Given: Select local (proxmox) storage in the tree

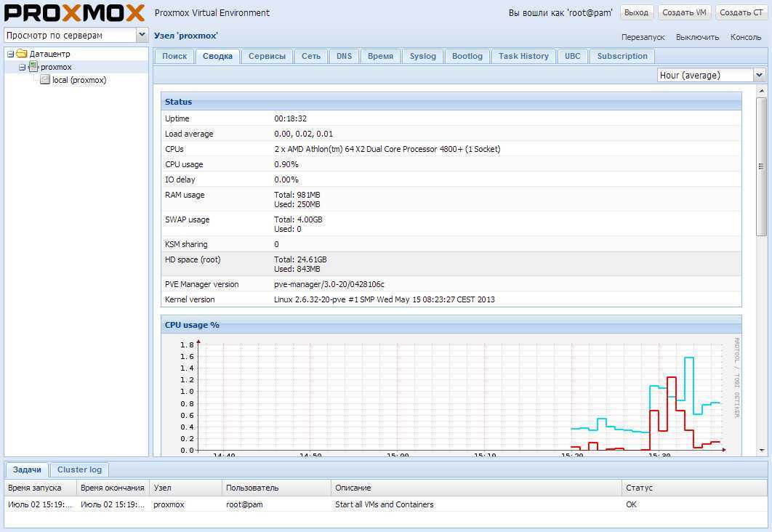Looking at the screenshot, I should click(79, 80).
